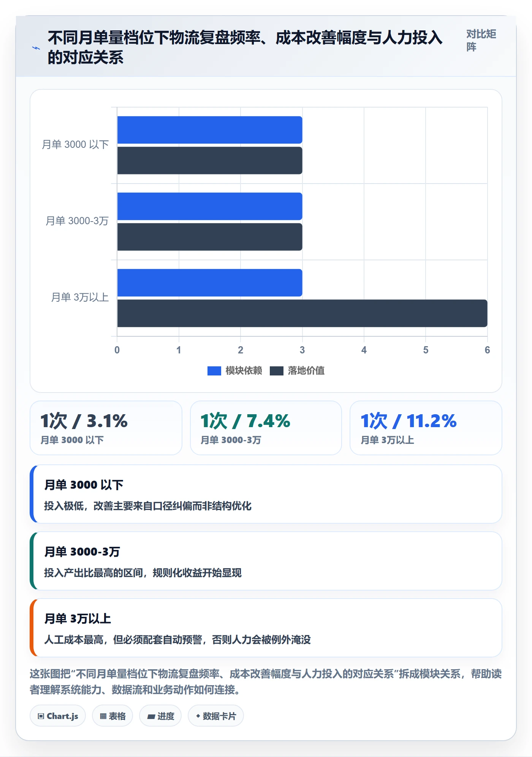532x757 pixels.
Task: Click the y-axis label 月单 3万以上
Action: tap(80, 298)
